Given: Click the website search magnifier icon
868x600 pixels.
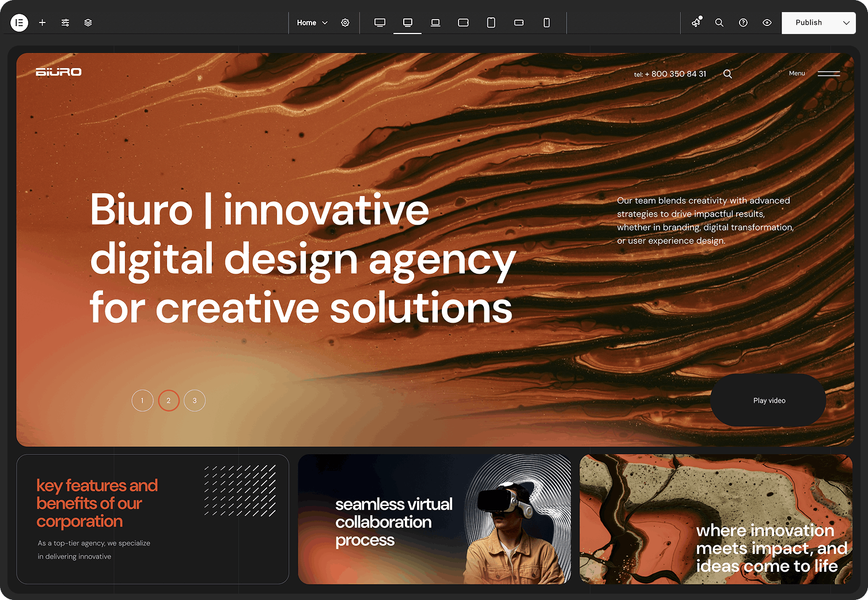Looking at the screenshot, I should point(727,74).
